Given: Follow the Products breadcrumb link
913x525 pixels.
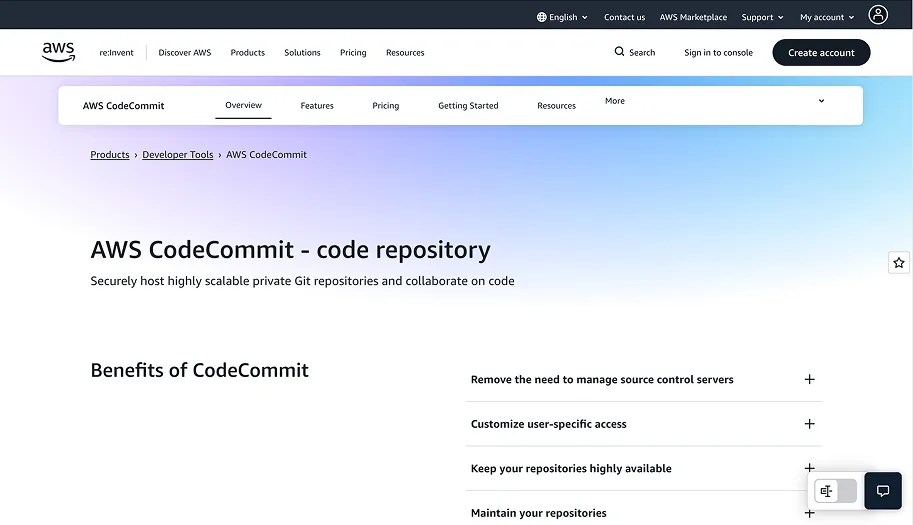Looking at the screenshot, I should point(109,154).
